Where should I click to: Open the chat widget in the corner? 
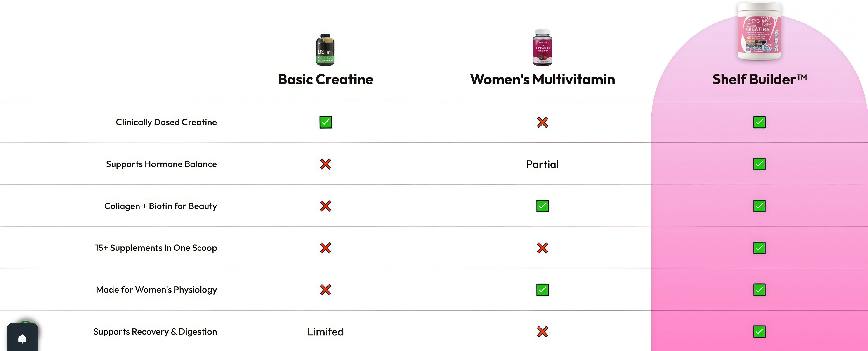click(22, 338)
